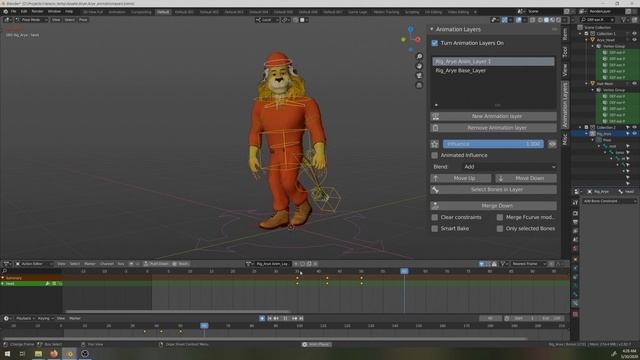Enable Merge Fcurve mod. checkbox
640x360 pixels.
500,218
